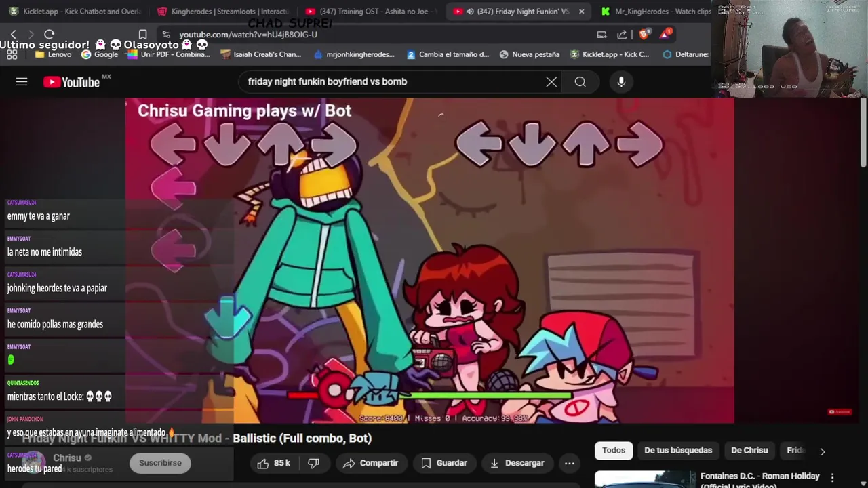Screen dimensions: 868x488
Task: Open the YouTube guide hamburger menu
Action: [22, 81]
